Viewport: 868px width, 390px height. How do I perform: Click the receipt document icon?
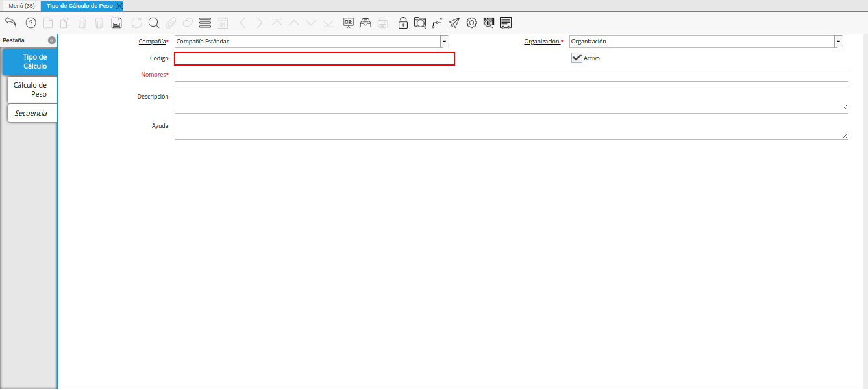(506, 23)
